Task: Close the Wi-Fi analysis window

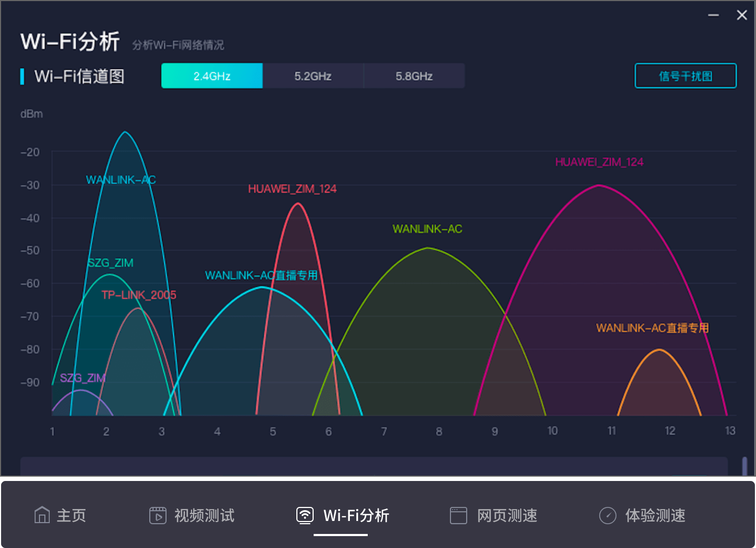Action: (x=742, y=15)
